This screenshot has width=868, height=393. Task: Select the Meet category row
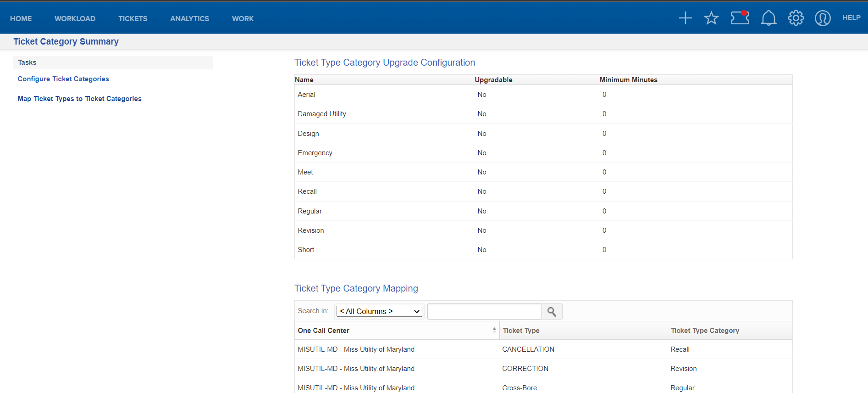(543, 172)
